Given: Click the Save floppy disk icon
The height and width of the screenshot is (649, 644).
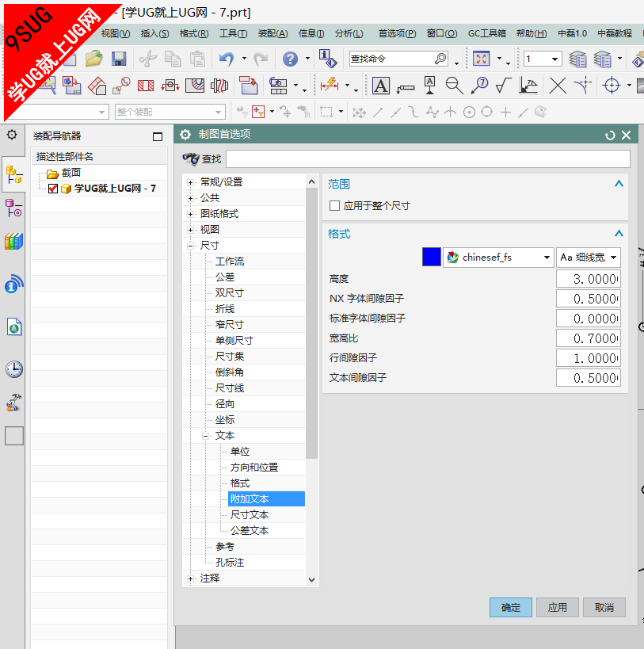Looking at the screenshot, I should click(119, 59).
